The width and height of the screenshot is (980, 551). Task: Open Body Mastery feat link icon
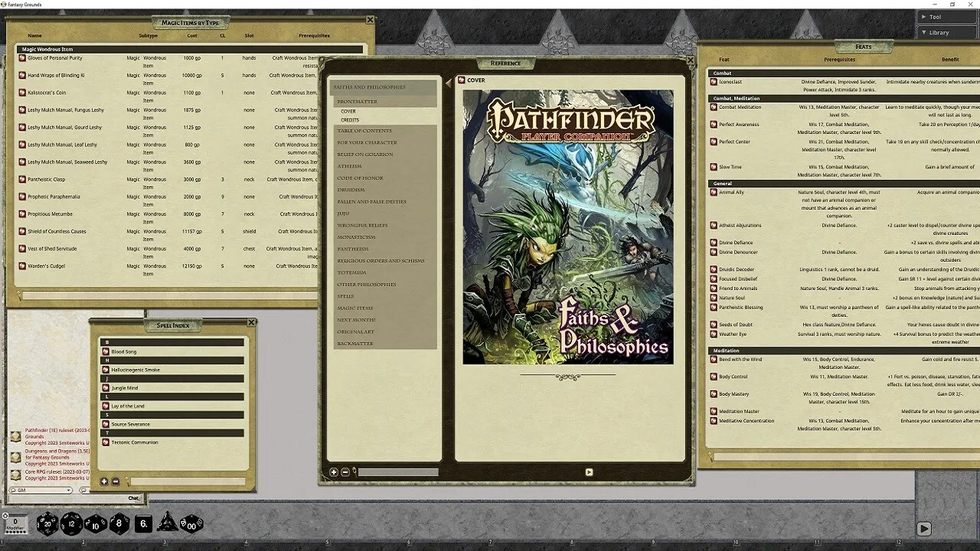click(x=714, y=394)
